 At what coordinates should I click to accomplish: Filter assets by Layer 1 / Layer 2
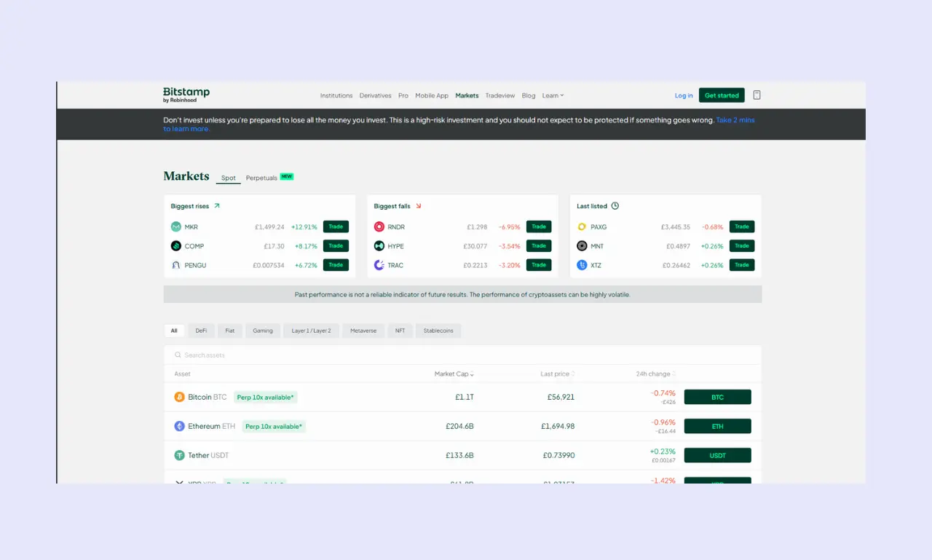coord(311,331)
